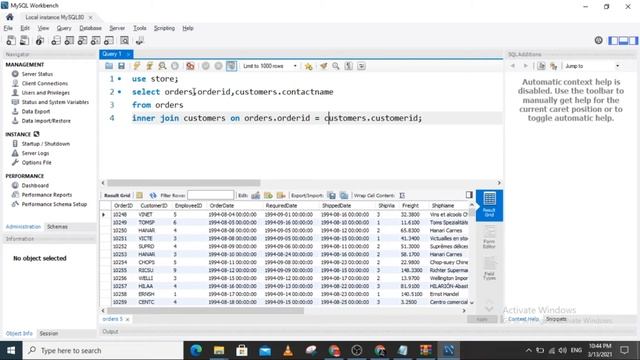
Task: Click the stop execution icon
Action: 175,66
